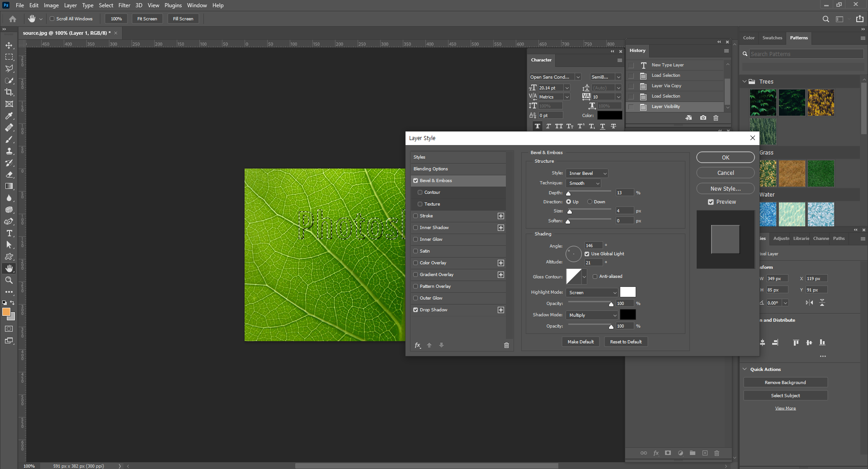The height and width of the screenshot is (469, 868).
Task: Click Faux Bold T icon in Character panel
Action: [x=537, y=126]
